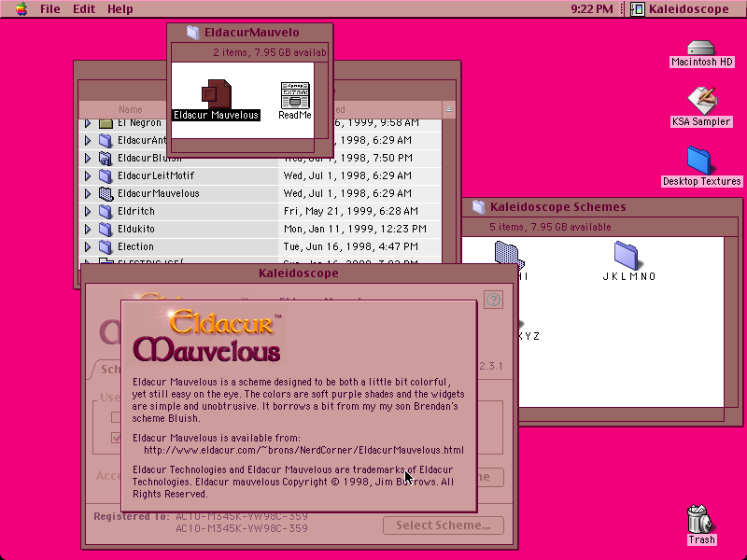
Task: Expand the El Negron folder
Action: [88, 123]
